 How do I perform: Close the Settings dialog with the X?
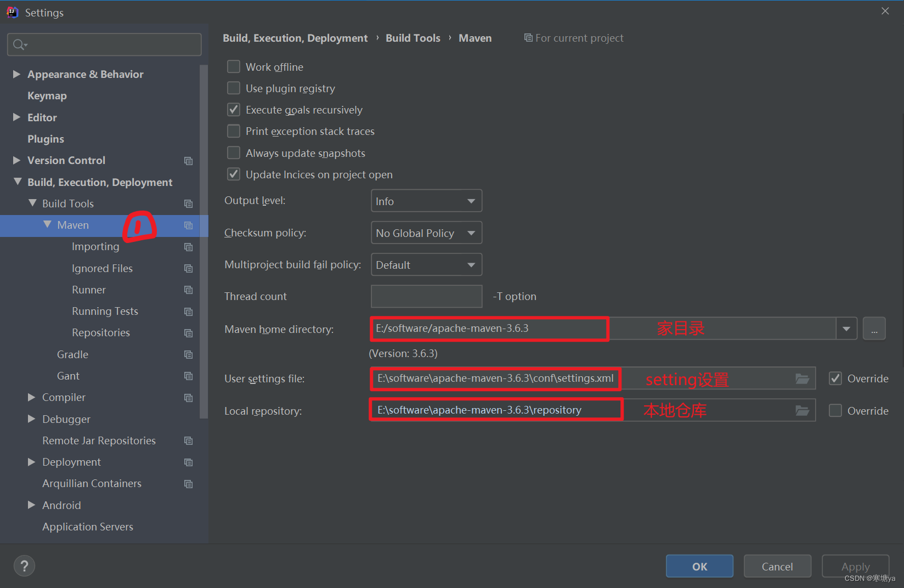click(885, 11)
